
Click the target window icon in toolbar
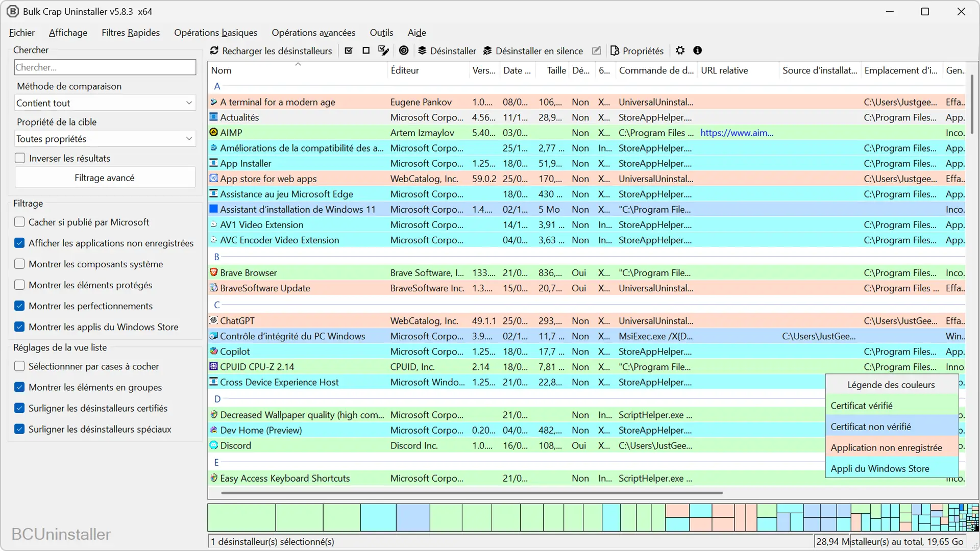coord(404,51)
